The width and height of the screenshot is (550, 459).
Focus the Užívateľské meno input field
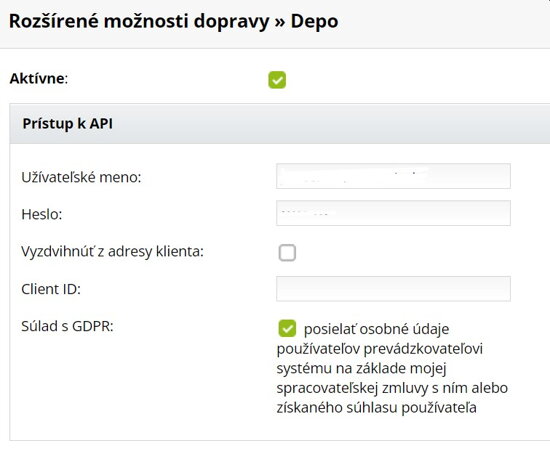point(393,176)
